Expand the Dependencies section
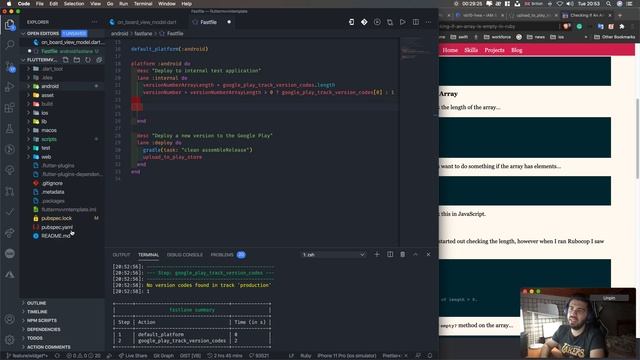Viewport: 640px width, 360px height. pos(43,329)
